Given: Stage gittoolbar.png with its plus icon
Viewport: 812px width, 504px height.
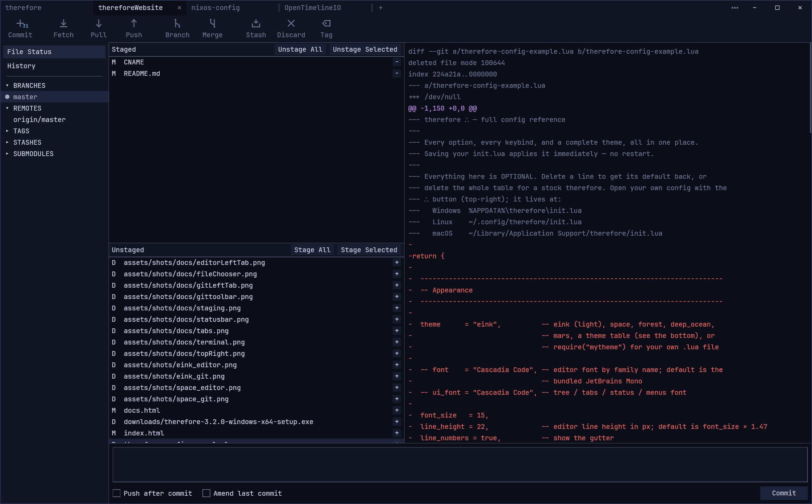Looking at the screenshot, I should 397,297.
